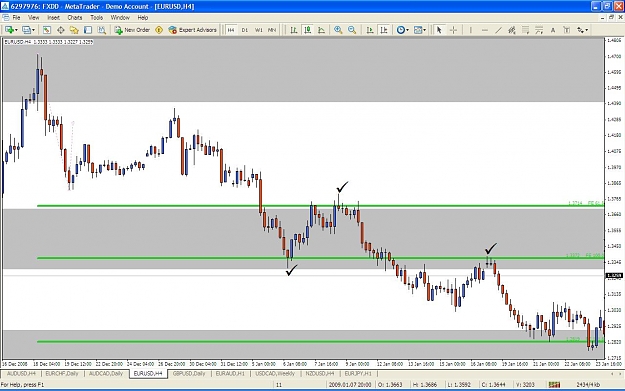Select the arrow Cursor tool
This screenshot has width=625, height=391.
click(439, 30)
